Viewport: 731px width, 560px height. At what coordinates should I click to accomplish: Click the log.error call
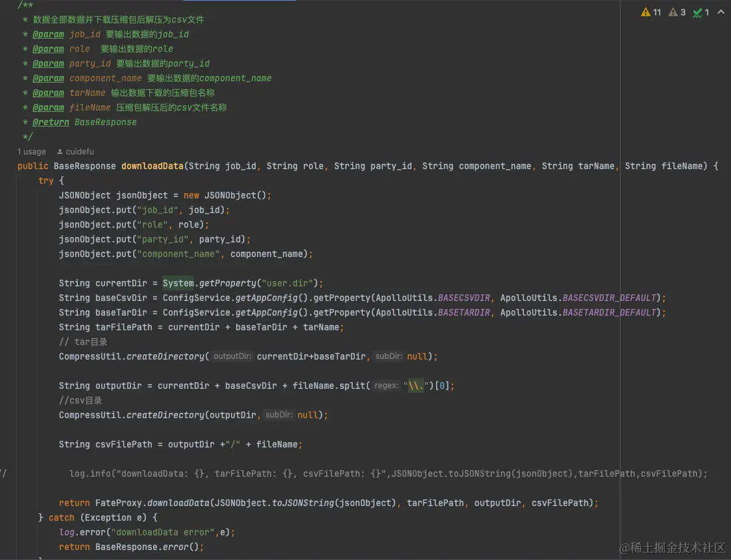(146, 533)
